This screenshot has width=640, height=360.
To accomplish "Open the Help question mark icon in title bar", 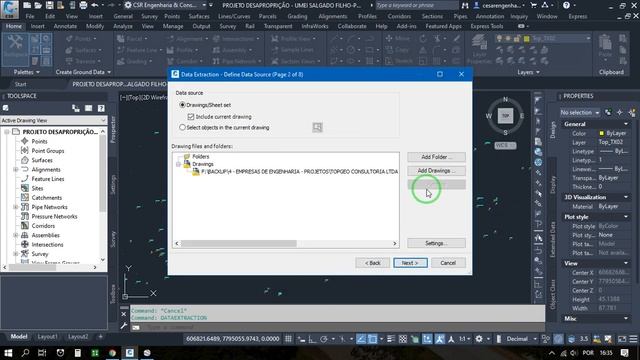I will [x=566, y=5].
